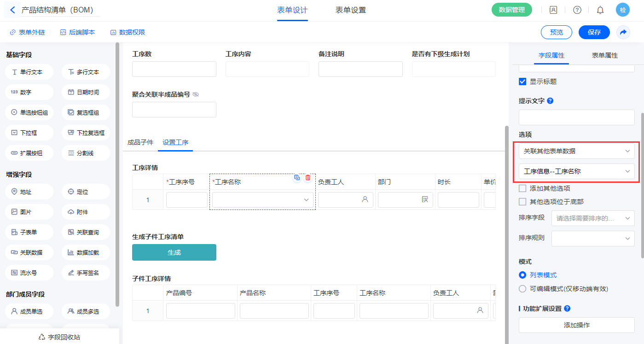Image resolution: width=644 pixels, height=344 pixels.
Task: Toggle the eye icon next to 聚合关联半成品编号
Action: coord(196,94)
